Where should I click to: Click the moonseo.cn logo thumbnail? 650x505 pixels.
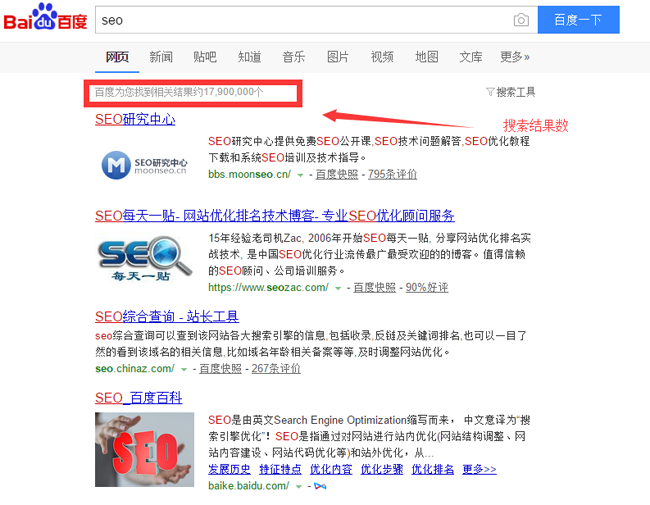[x=144, y=165]
